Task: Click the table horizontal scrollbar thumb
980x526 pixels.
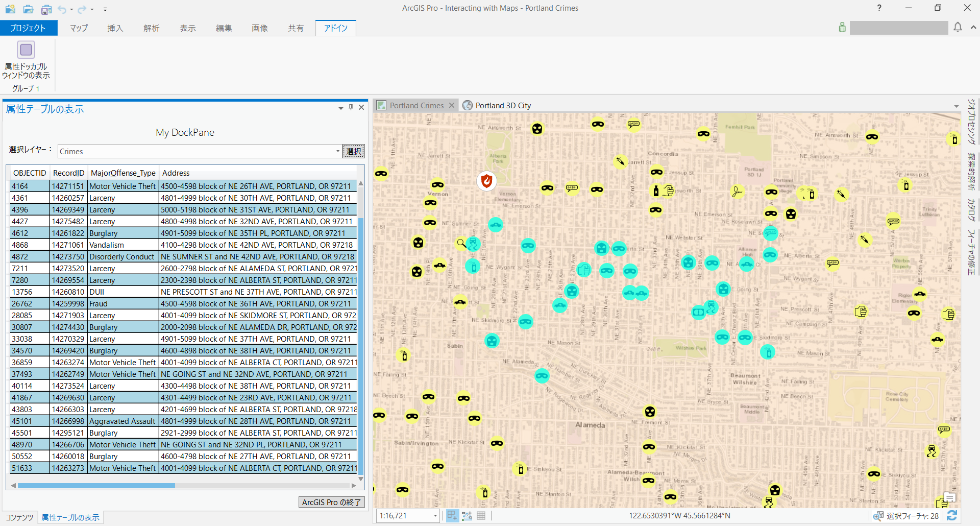Action: [96, 486]
